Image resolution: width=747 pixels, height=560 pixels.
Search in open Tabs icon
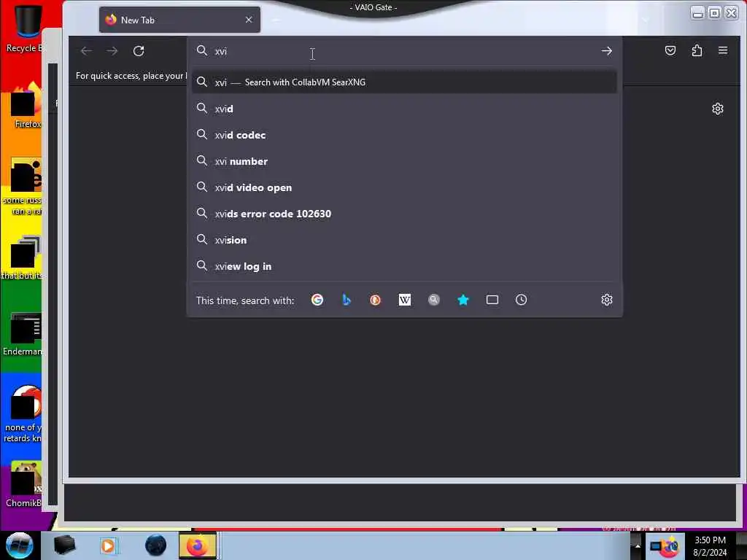coord(492,300)
